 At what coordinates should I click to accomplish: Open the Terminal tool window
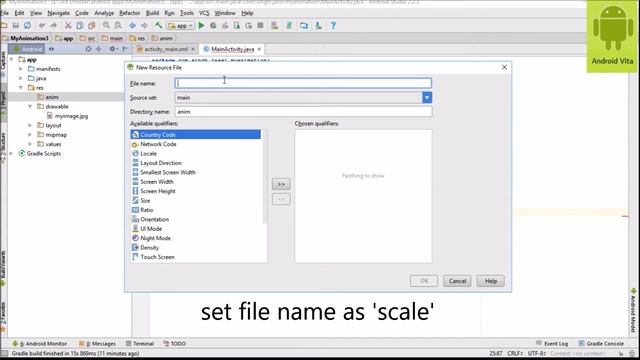(x=140, y=344)
